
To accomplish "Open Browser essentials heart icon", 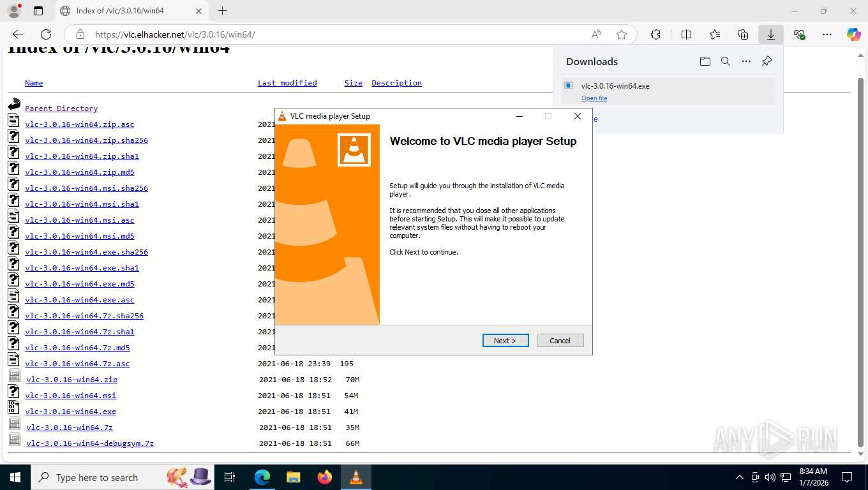I will pos(799,34).
